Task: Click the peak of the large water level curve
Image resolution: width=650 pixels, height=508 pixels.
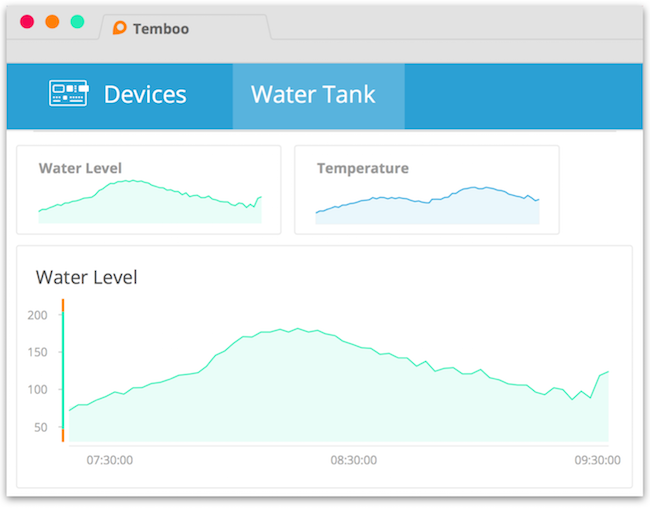Action: tap(297, 328)
